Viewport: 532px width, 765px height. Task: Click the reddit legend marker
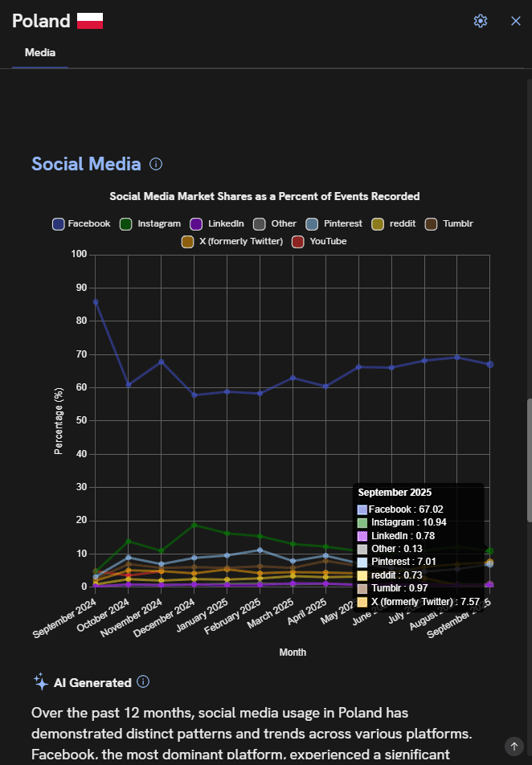coord(379,223)
